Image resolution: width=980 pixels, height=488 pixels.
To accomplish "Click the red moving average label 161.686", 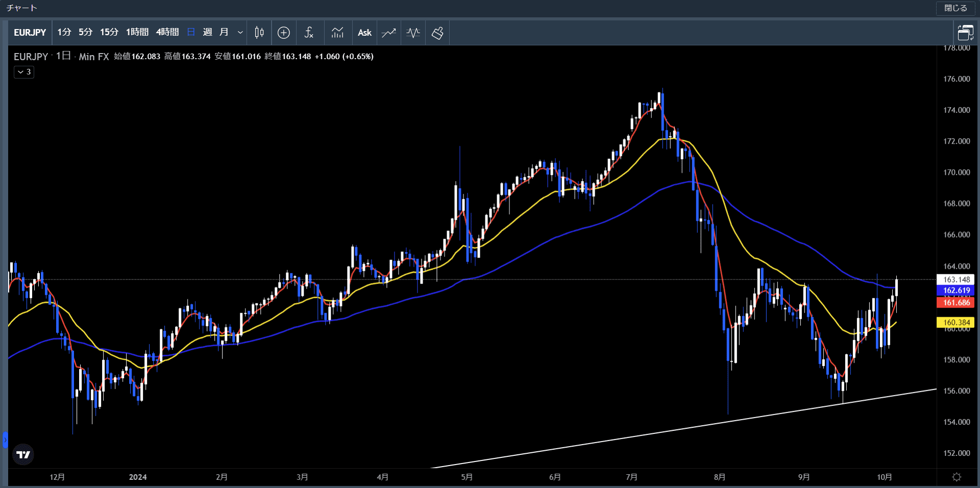I will point(956,302).
